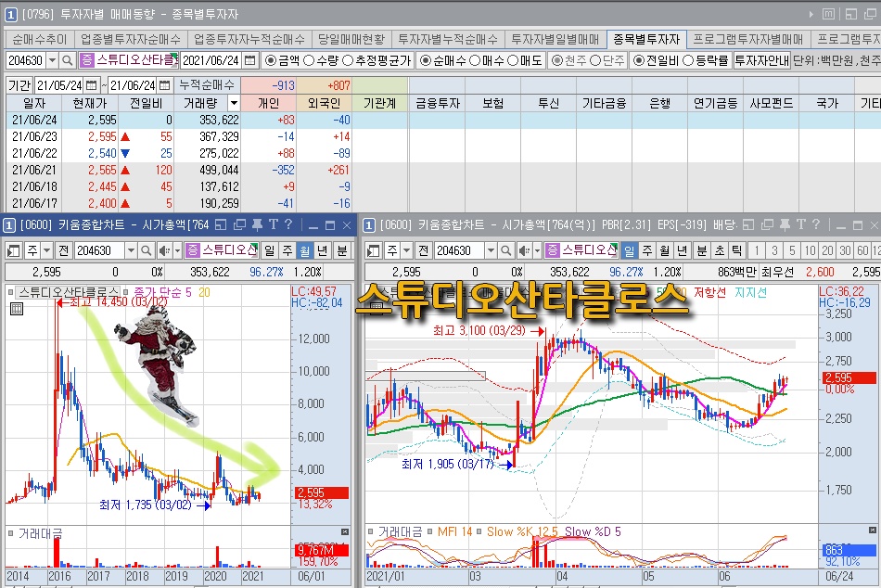This screenshot has width=881, height=588.
Task: Open help in right chart title bar
Action: [816, 224]
